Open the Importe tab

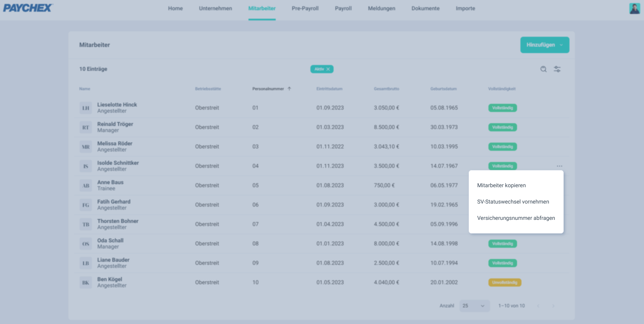coord(465,8)
